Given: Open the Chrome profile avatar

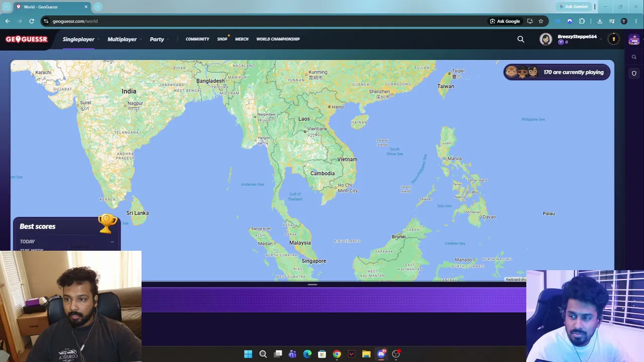Looking at the screenshot, I should tap(624, 21).
